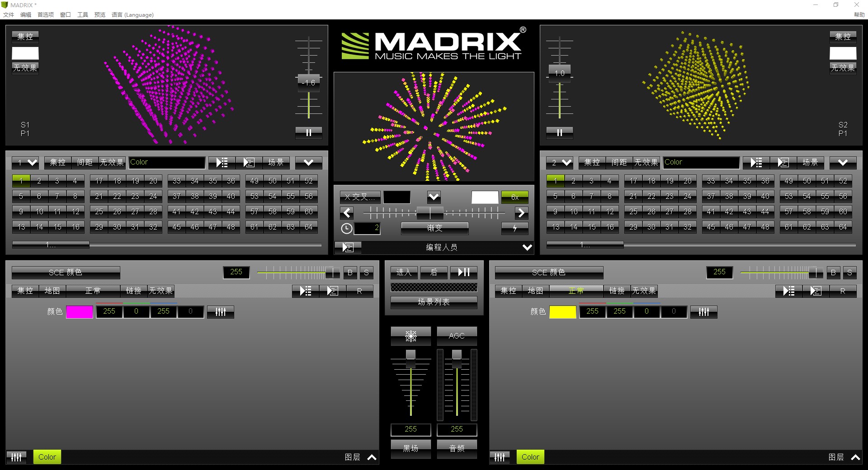868x470 pixels.
Task: Open left storage number 1 dropdown
Action: [x=25, y=162]
